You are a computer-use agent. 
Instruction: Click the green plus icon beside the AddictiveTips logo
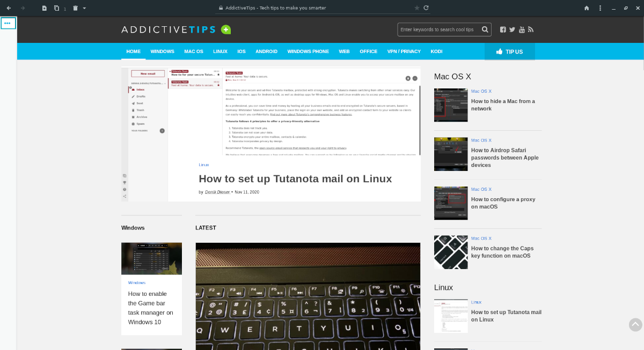(x=226, y=29)
